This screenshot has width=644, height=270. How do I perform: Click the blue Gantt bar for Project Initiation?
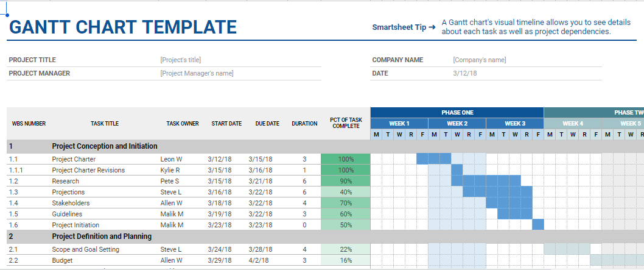click(538, 225)
